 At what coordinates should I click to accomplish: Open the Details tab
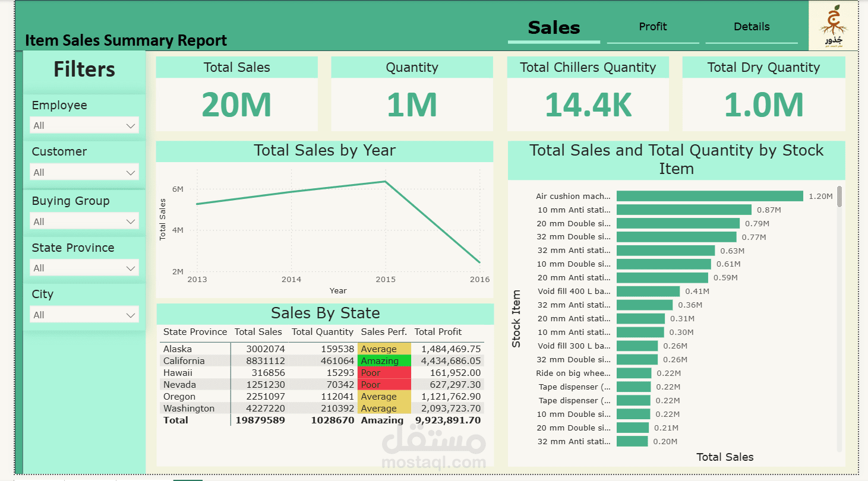[752, 27]
